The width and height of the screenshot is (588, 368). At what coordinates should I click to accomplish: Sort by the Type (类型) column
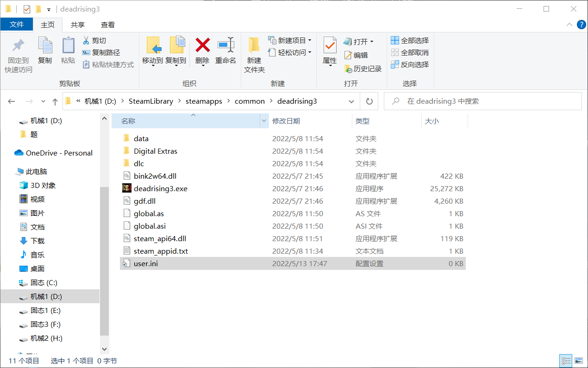(387, 121)
